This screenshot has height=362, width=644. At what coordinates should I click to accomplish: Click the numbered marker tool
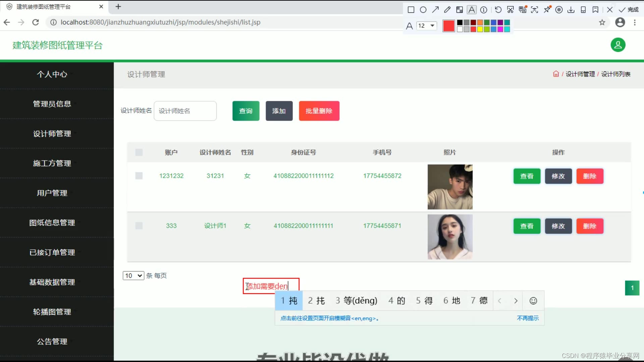[x=484, y=10]
